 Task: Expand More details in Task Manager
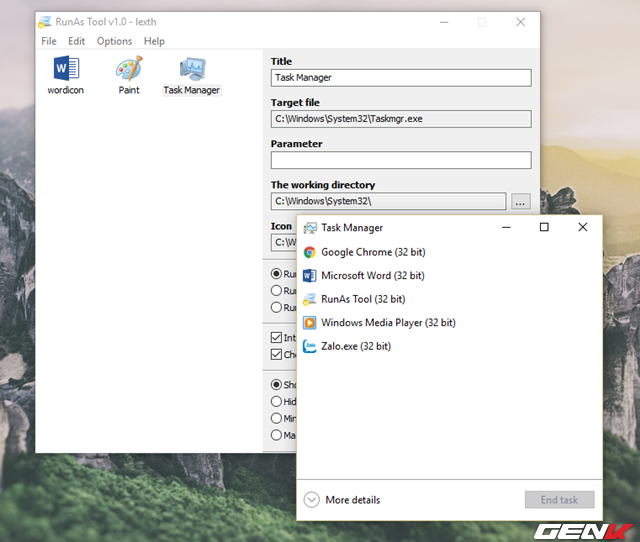click(341, 500)
